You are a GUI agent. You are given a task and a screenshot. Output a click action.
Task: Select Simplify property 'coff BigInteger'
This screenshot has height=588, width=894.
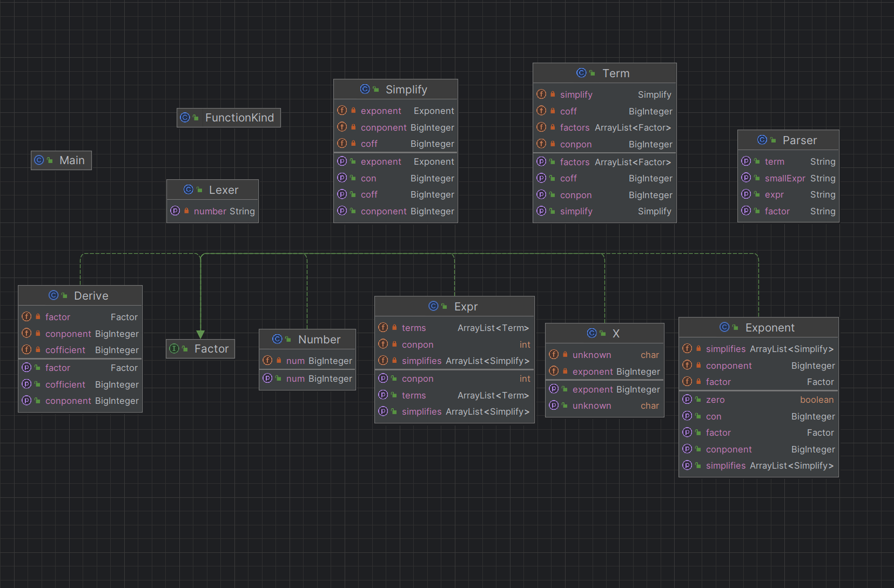click(x=395, y=194)
